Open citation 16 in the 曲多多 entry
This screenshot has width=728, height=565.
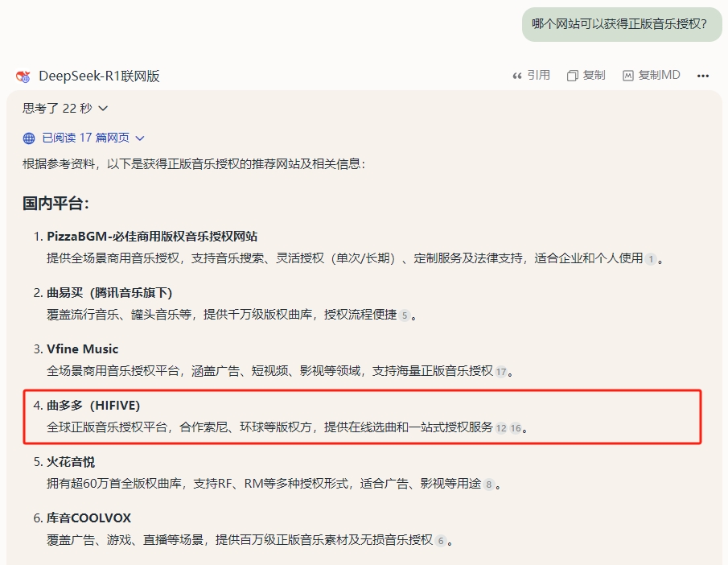click(515, 428)
